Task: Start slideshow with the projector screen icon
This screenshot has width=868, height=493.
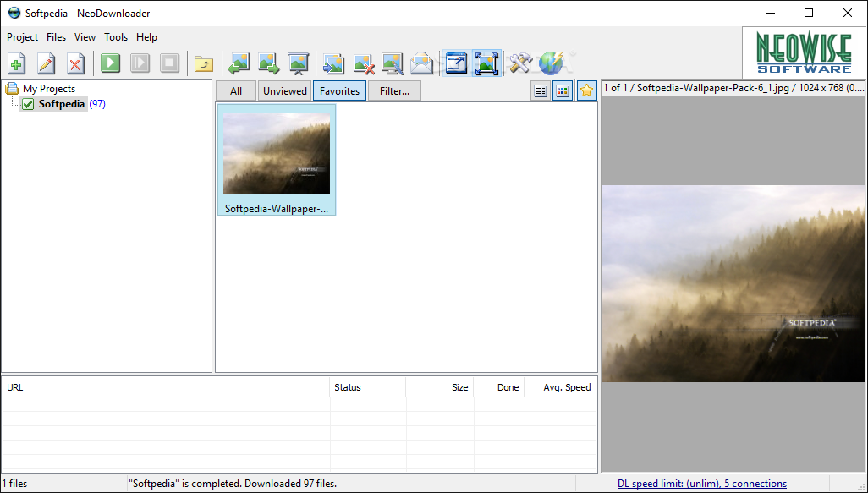Action: pyautogui.click(x=299, y=63)
